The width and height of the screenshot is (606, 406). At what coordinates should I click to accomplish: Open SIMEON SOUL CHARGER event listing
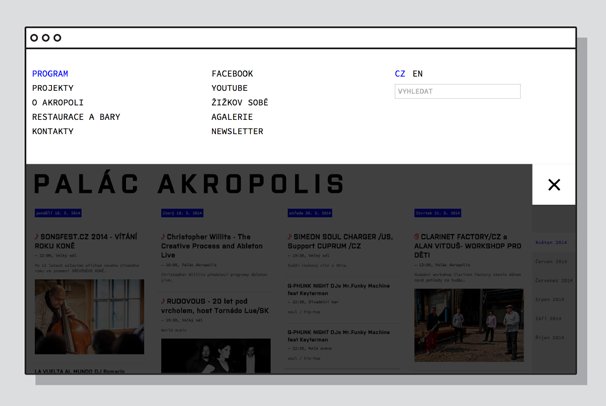(x=340, y=241)
